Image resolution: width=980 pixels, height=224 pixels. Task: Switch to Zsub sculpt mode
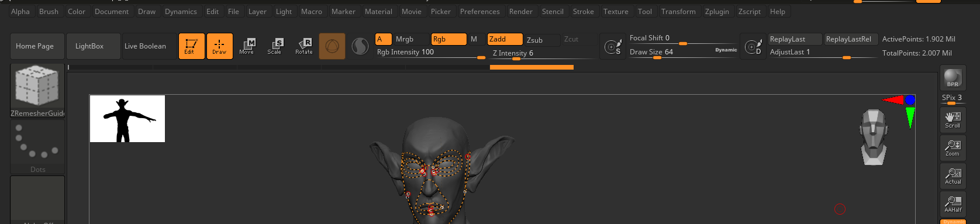tap(541, 40)
